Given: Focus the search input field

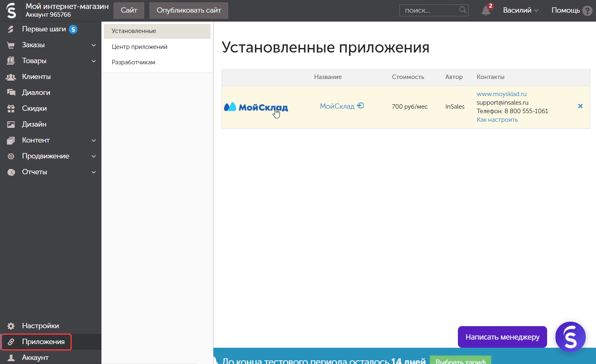Looking at the screenshot, I should coord(429,11).
